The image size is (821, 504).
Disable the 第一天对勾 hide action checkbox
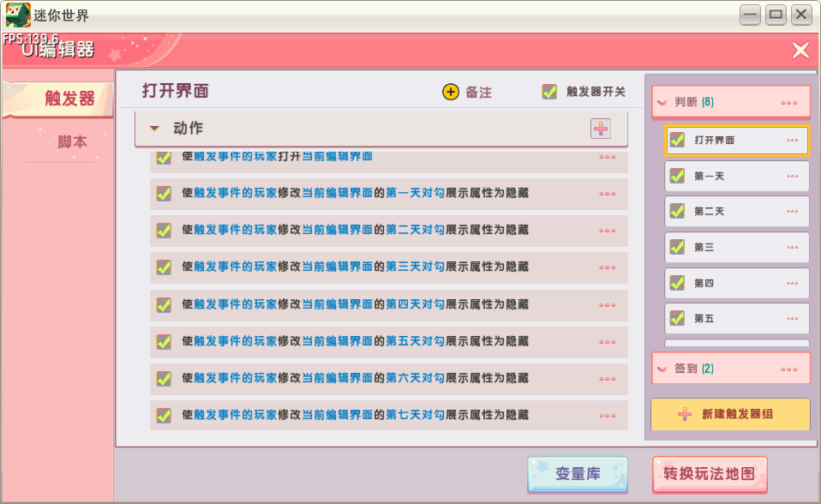(x=164, y=194)
